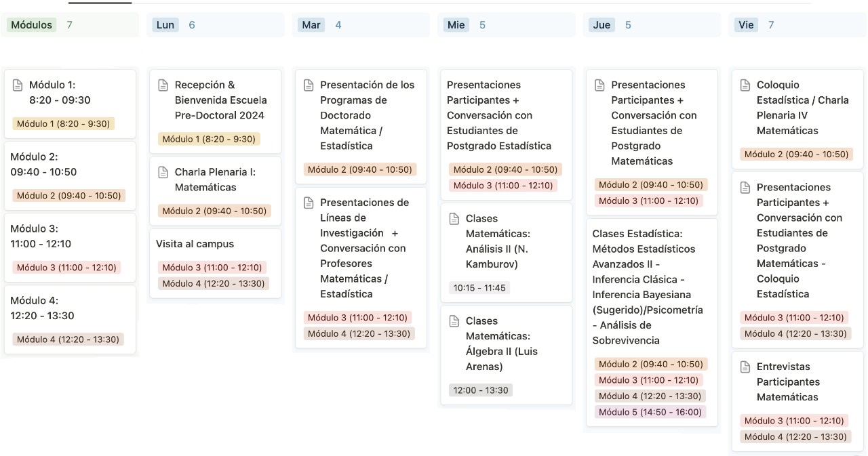The width and height of the screenshot is (868, 456).
Task: Open the Mie Presentaciones Participantes Postgrado Estadística card
Action: coord(507,135)
